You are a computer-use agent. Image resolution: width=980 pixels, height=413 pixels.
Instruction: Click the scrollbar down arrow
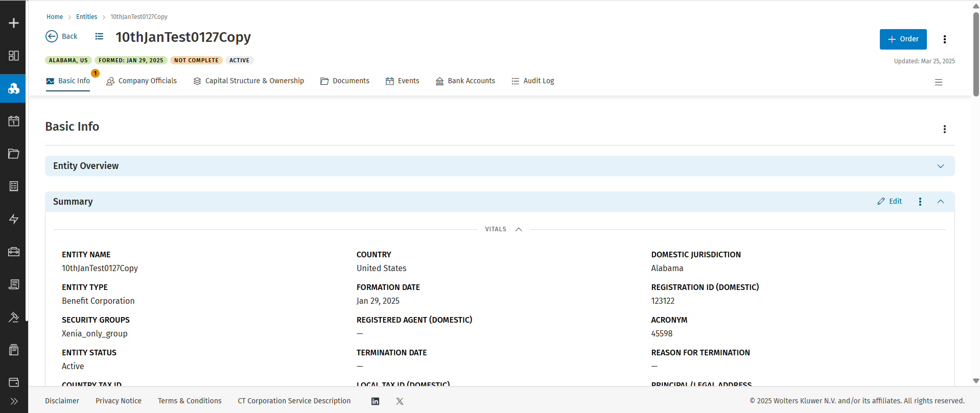pyautogui.click(x=976, y=381)
